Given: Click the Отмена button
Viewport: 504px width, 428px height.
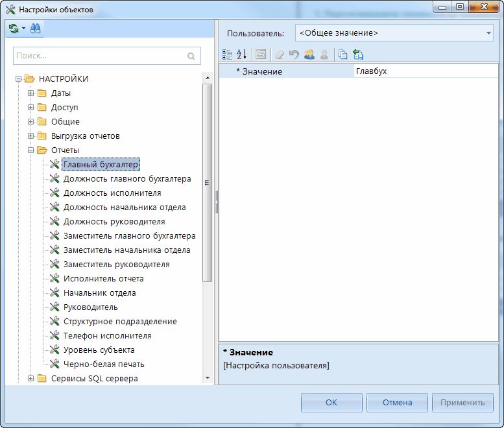Looking at the screenshot, I should tap(397, 402).
